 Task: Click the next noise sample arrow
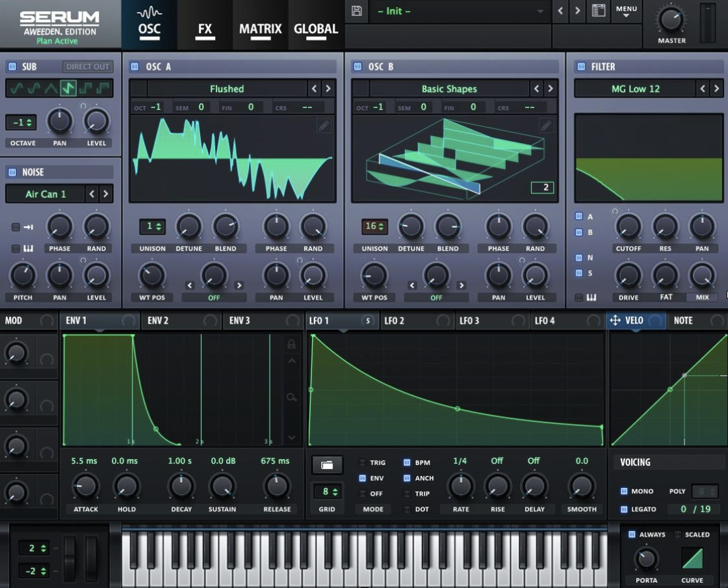pos(106,194)
